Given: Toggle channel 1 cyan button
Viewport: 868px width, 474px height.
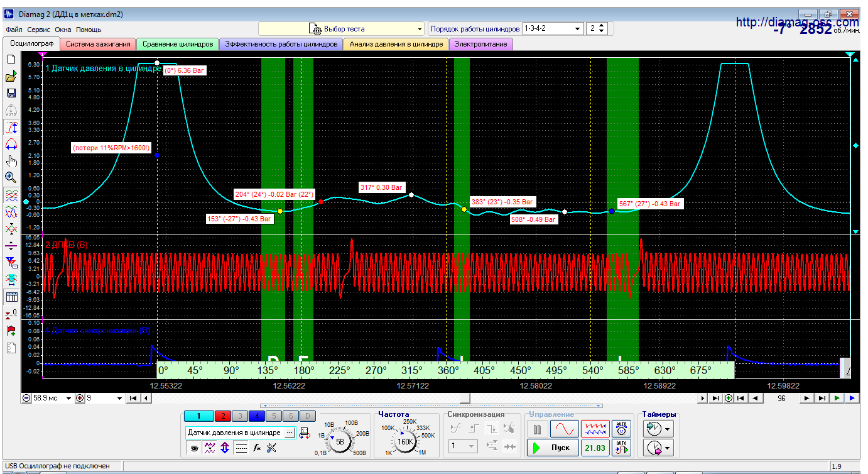Looking at the screenshot, I should pyautogui.click(x=198, y=416).
